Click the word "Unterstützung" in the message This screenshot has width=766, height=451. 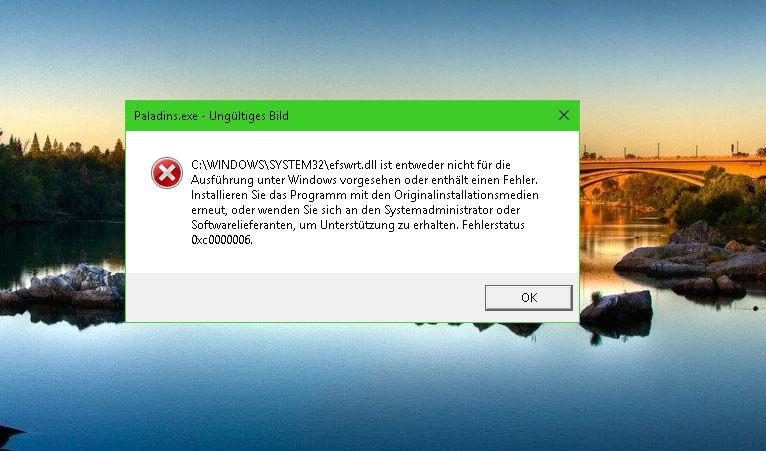pos(357,225)
